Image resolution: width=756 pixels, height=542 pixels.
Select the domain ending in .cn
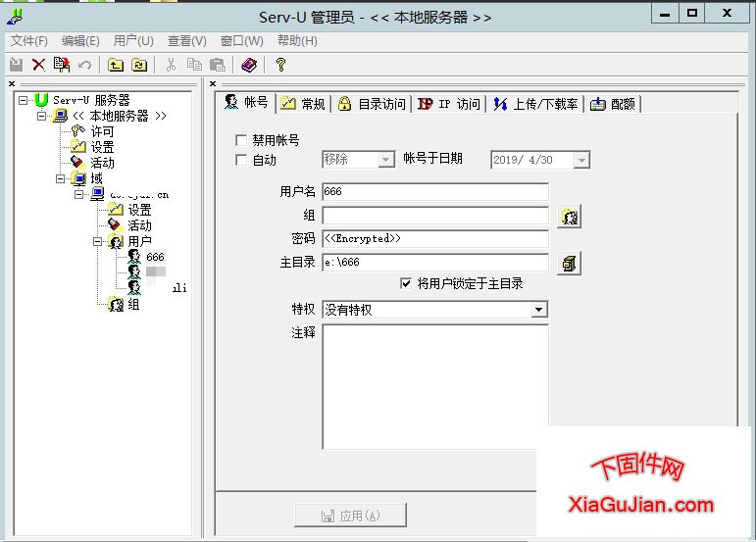pyautogui.click(x=139, y=194)
